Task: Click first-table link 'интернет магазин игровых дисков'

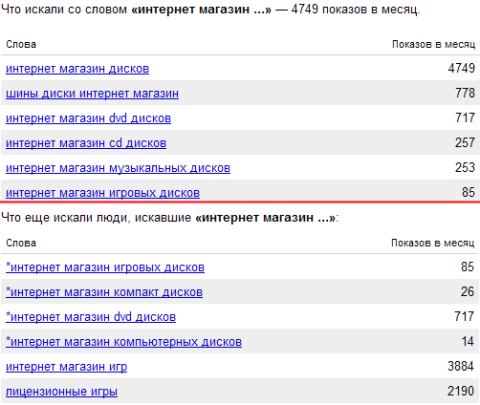Action: point(103,193)
